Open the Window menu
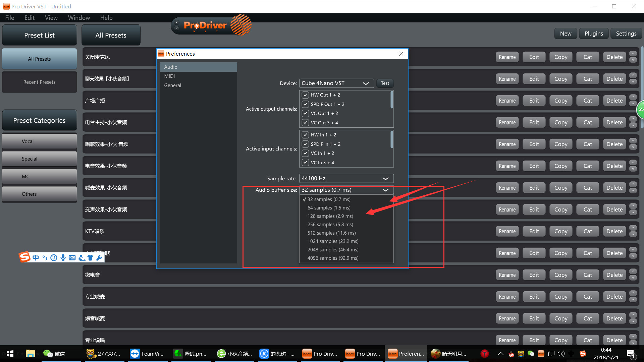 click(x=79, y=18)
